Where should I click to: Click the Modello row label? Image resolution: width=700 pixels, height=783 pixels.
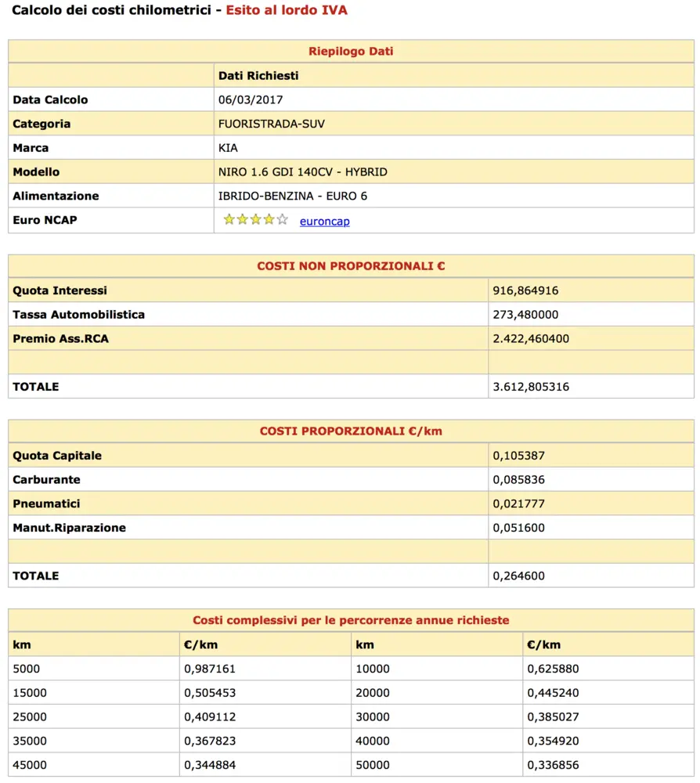[36, 171]
